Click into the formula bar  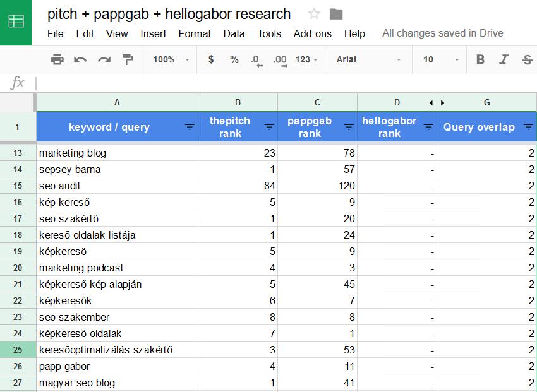286,83
